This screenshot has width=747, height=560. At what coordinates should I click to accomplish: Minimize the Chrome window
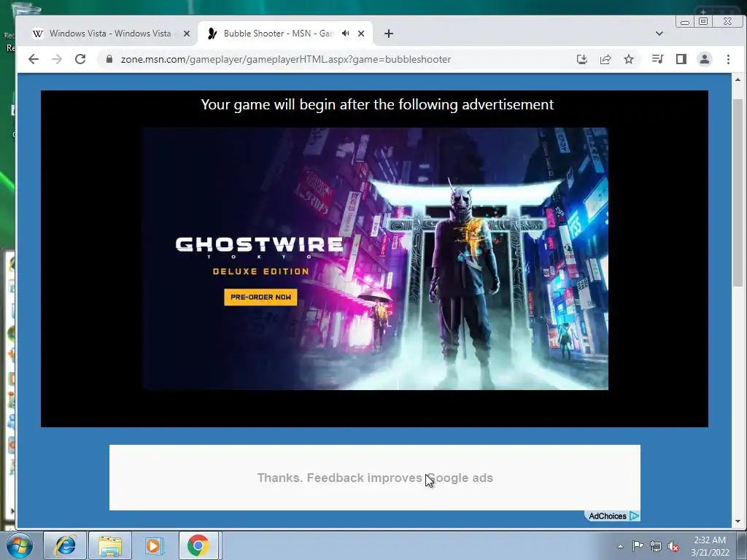click(685, 22)
